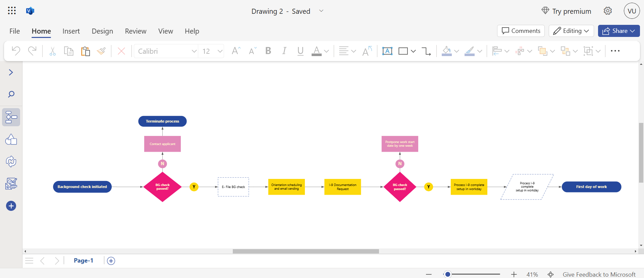This screenshot has height=278, width=644.
Task: Add a new page
Action: coord(111,261)
